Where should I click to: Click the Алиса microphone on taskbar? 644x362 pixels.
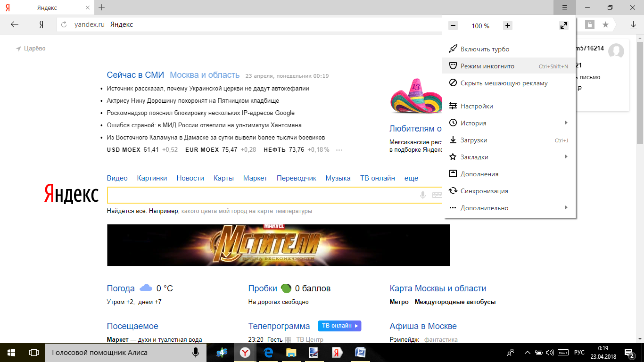(x=195, y=353)
